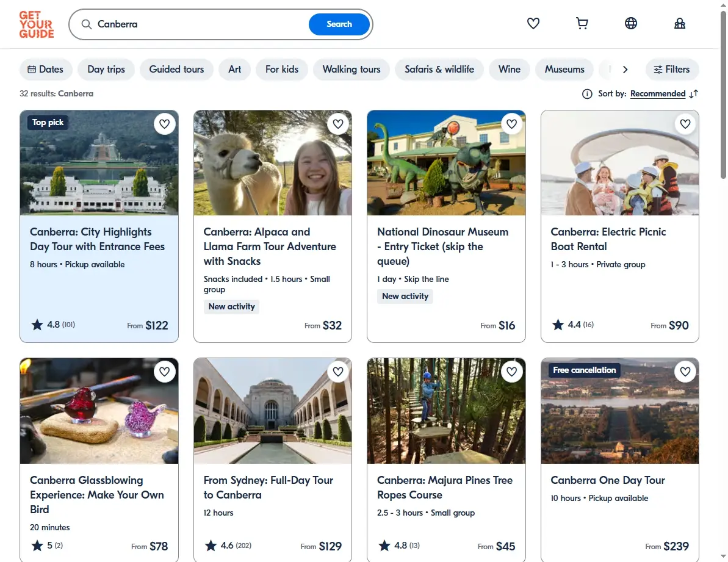
Task: Select the For kids filter chip
Action: (x=282, y=69)
